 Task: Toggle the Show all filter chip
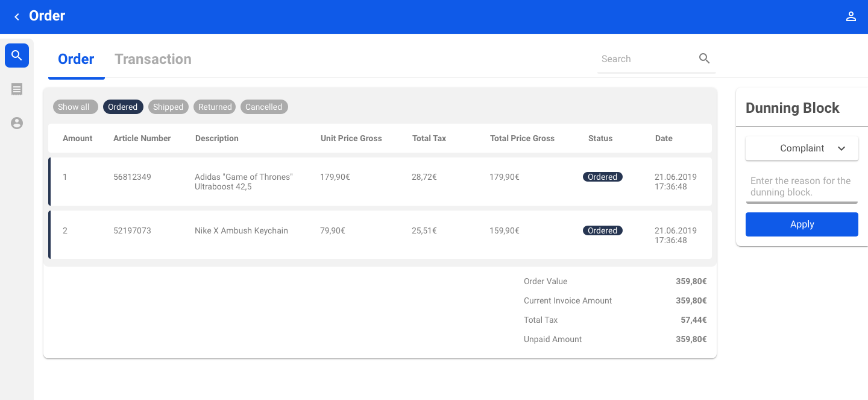tap(75, 107)
